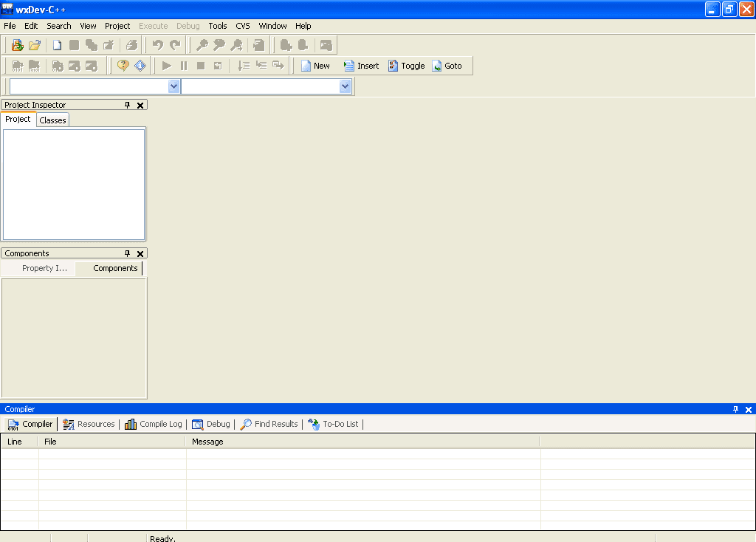Click the debug play triangle icon

[167, 66]
